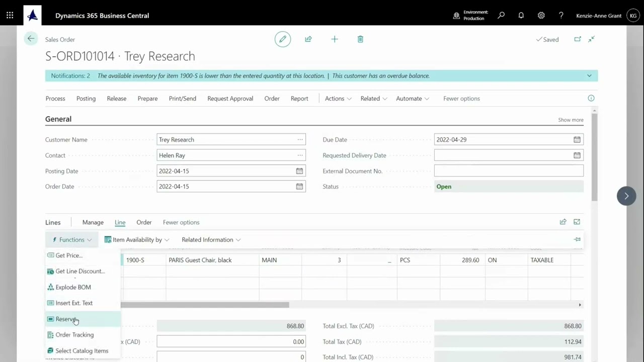The height and width of the screenshot is (362, 644).
Task: Open the Prepare action tab
Action: click(147, 99)
